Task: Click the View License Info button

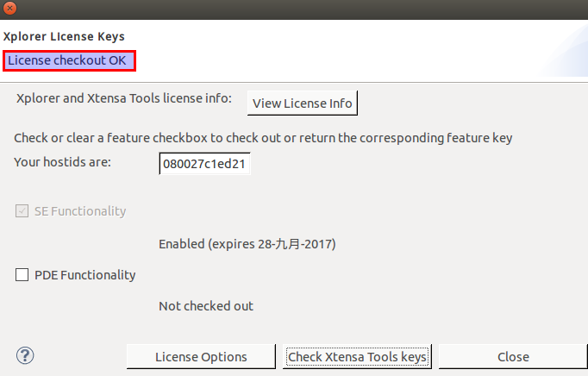Action: point(303,103)
